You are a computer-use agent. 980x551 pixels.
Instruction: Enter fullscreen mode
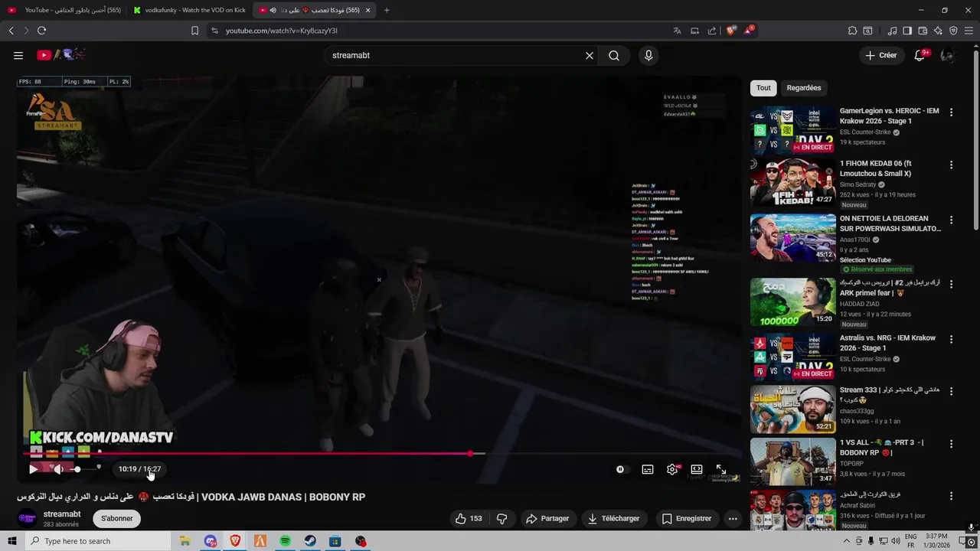(721, 469)
